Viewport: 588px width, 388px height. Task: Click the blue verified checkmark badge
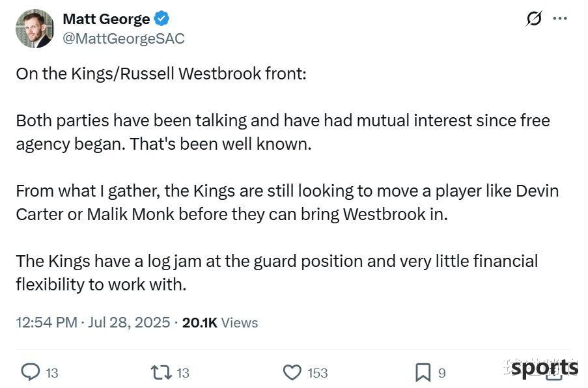(161, 19)
